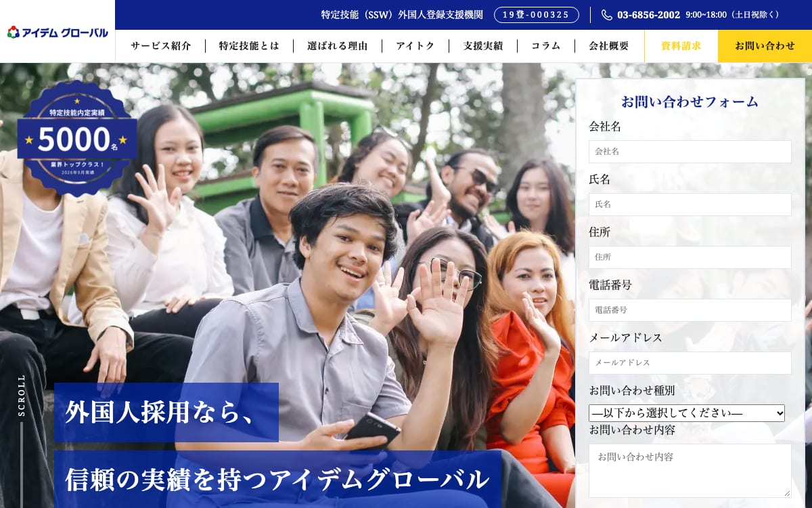This screenshot has height=508, width=812.
Task: Click the 5000名 achievement badge
Action: click(x=77, y=138)
